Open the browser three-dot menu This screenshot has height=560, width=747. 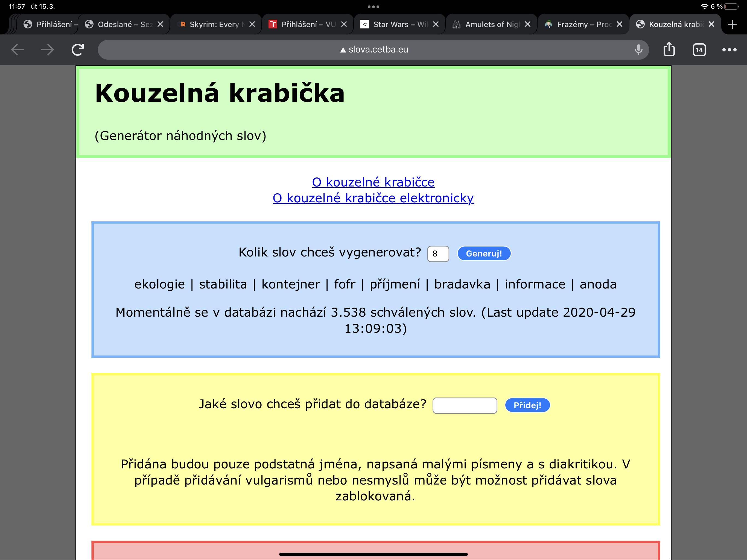[x=729, y=50]
